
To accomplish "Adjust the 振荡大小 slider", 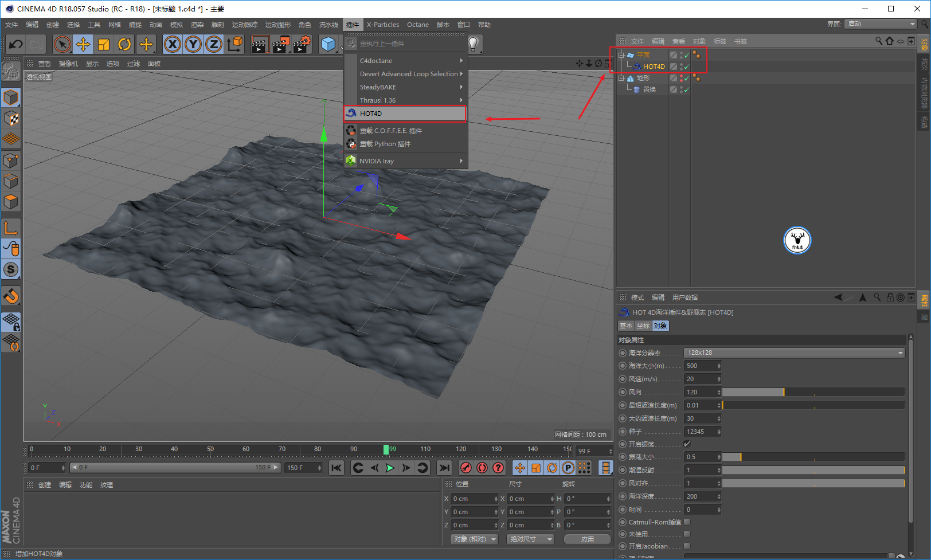I will [813, 457].
